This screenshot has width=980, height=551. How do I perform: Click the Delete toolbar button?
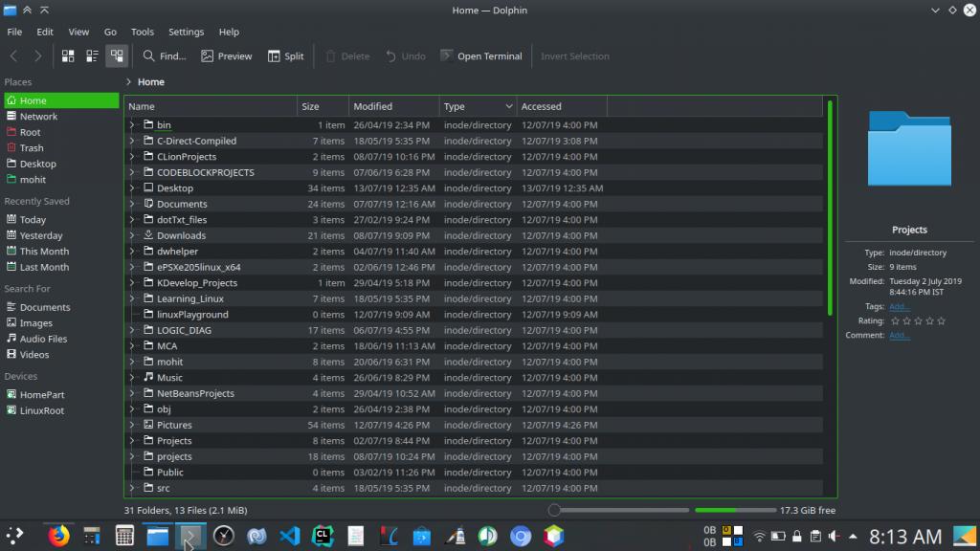coord(347,56)
